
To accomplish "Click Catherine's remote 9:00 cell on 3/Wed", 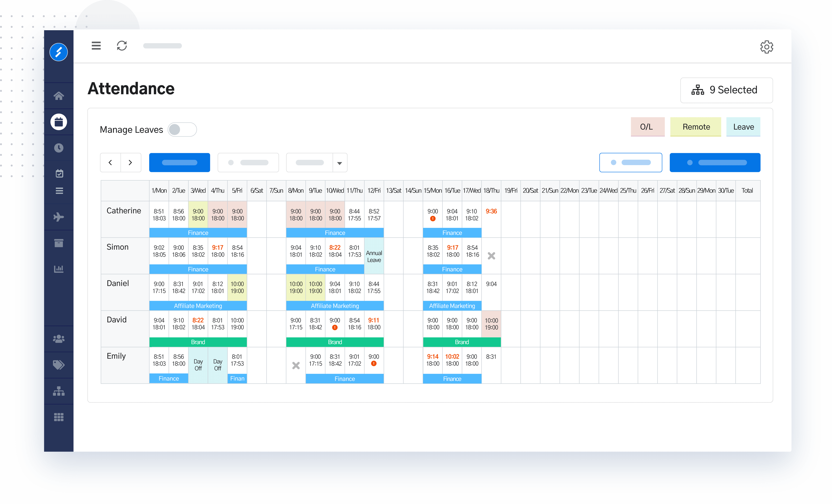I will (198, 215).
